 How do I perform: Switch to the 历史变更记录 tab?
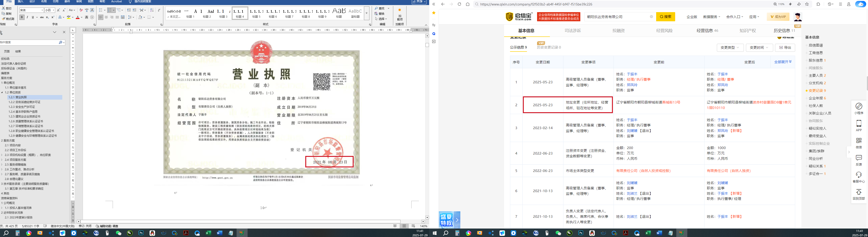pos(549,48)
